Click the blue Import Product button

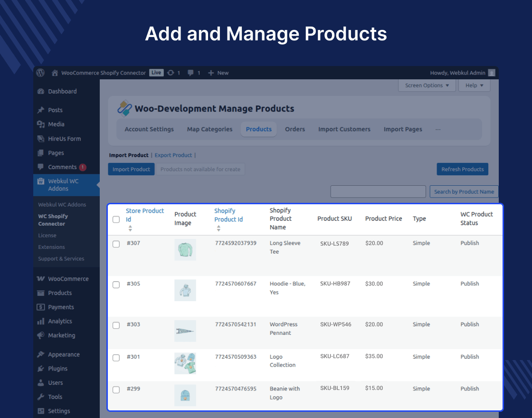[x=131, y=169]
